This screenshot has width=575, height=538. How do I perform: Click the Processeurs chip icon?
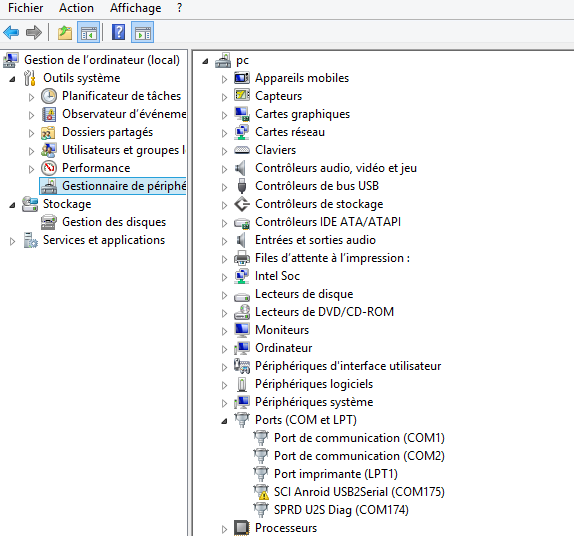click(242, 528)
